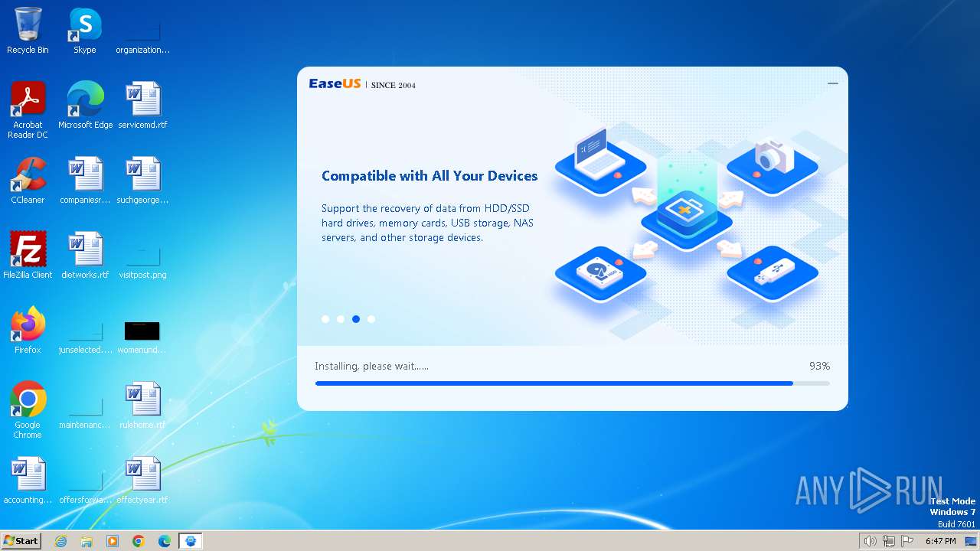The width and height of the screenshot is (980, 551).
Task: Open the volume control tray icon
Action: [x=870, y=541]
